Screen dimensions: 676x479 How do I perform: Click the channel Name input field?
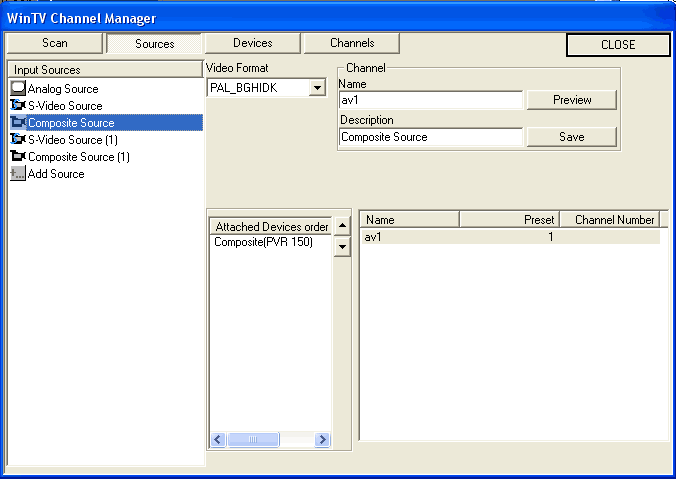430,100
